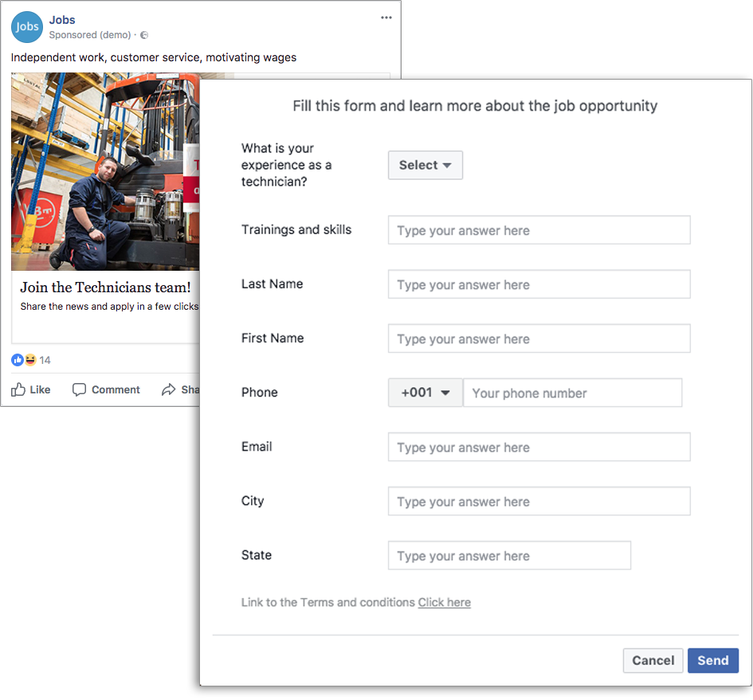The height and width of the screenshot is (700, 753).
Task: Click the Comment speech bubble icon
Action: pos(80,389)
